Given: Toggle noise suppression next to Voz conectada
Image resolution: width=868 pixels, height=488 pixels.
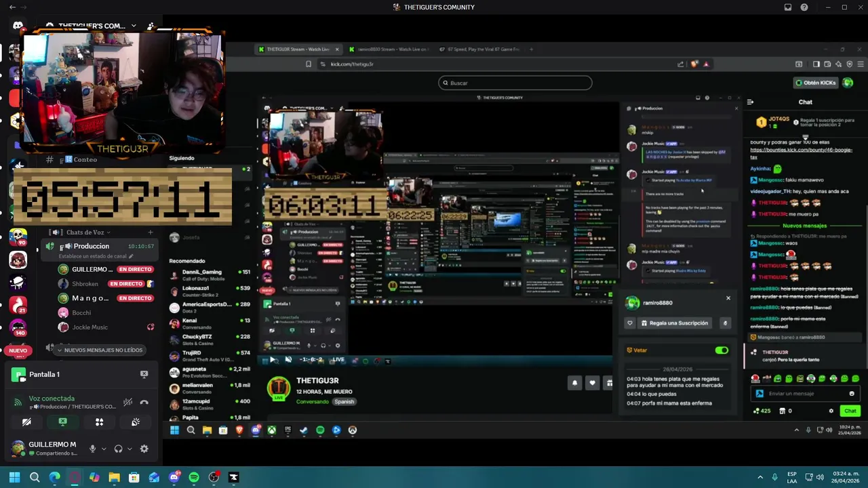Looking at the screenshot, I should pyautogui.click(x=127, y=402).
